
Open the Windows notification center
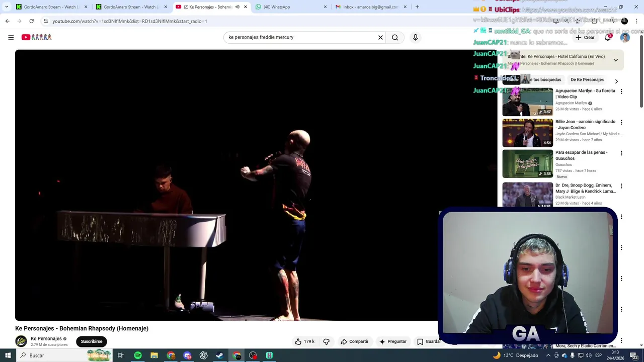coord(634,355)
